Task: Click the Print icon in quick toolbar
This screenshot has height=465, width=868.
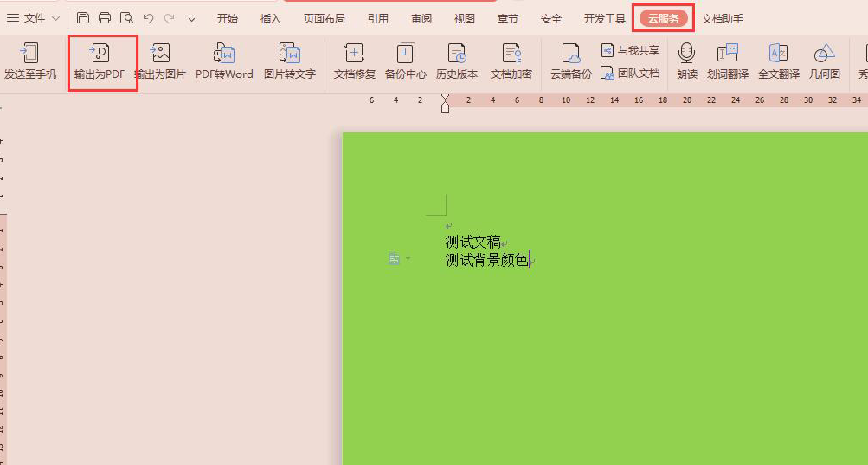Action: pyautogui.click(x=105, y=17)
